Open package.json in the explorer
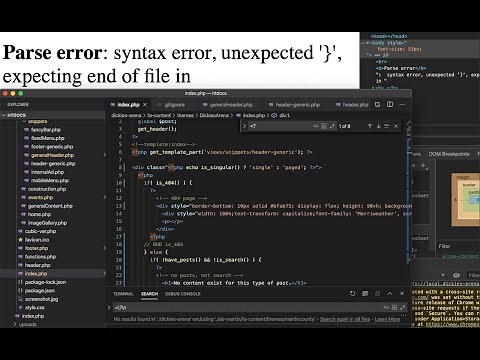The width and height of the screenshot is (480, 360). coord(40,291)
